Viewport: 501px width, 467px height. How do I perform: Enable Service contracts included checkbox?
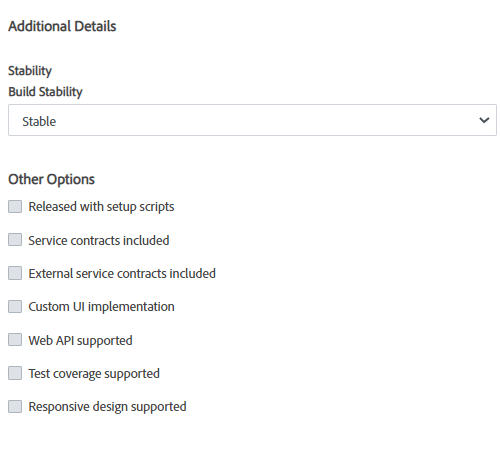coord(15,240)
